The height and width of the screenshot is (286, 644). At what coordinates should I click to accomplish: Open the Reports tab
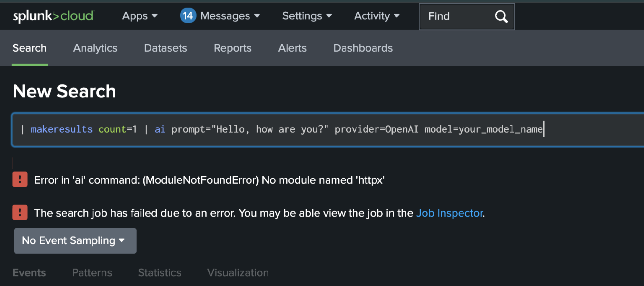click(232, 48)
